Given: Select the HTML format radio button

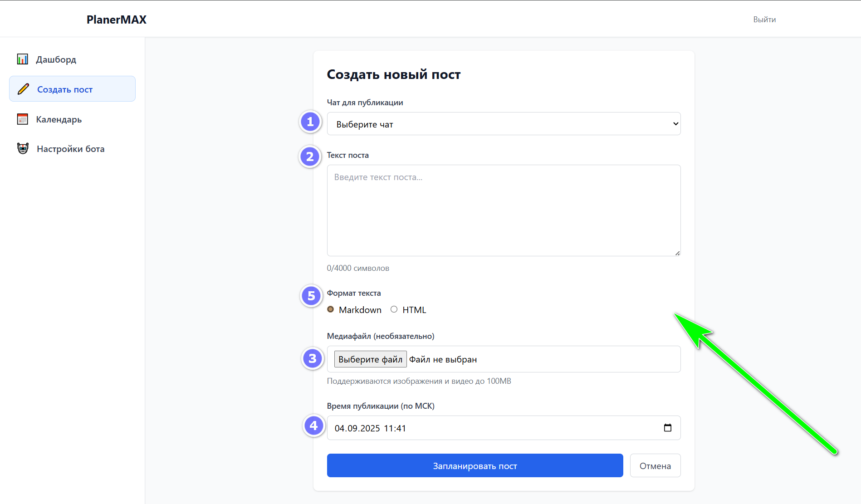Looking at the screenshot, I should [394, 309].
